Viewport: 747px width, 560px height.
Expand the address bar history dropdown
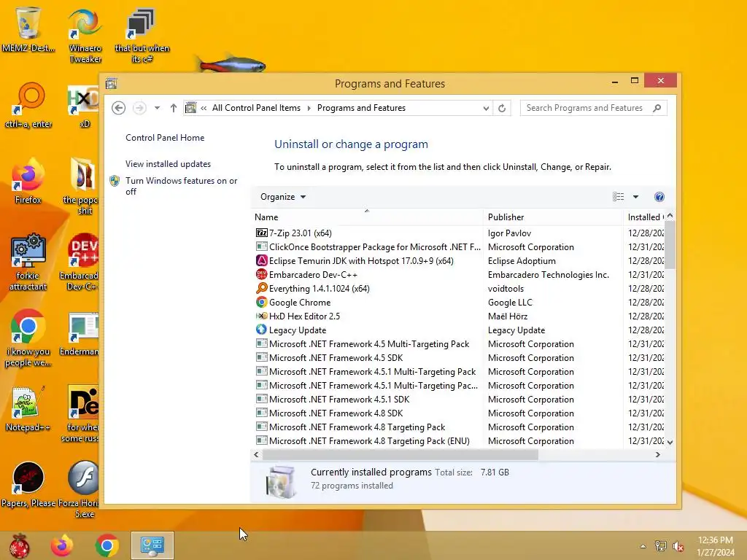click(486, 108)
